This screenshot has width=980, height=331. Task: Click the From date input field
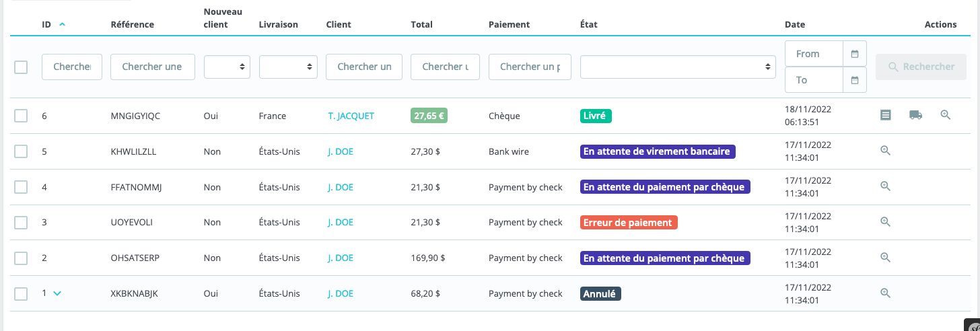[814, 54]
